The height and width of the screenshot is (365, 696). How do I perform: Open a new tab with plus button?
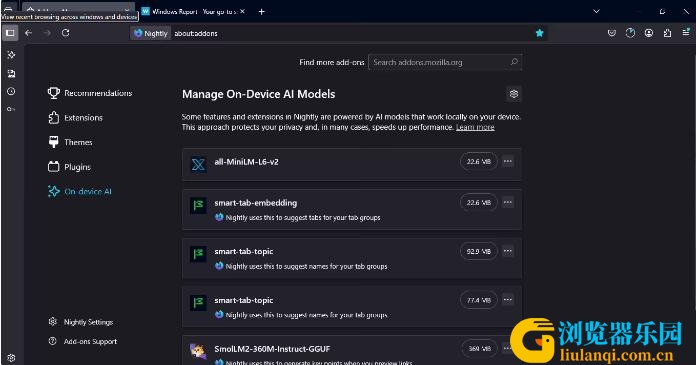tap(261, 12)
